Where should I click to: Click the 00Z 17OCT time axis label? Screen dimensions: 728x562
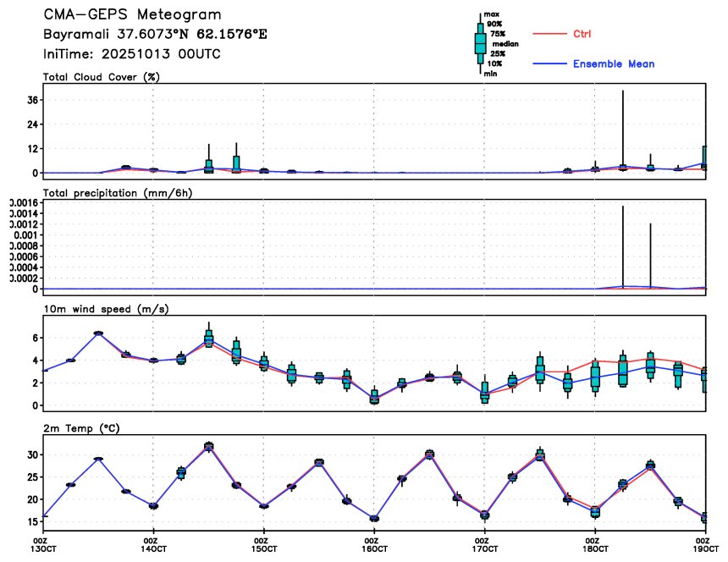point(485,545)
